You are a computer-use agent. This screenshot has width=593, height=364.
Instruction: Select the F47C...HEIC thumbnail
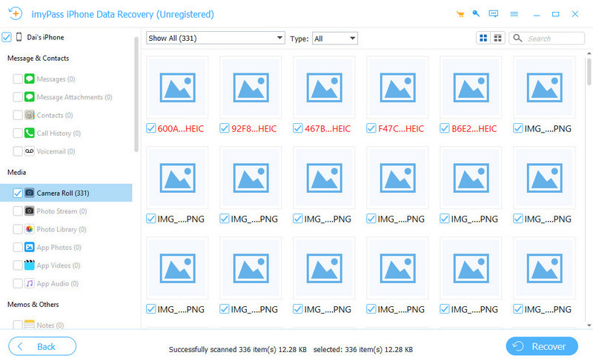[x=397, y=87]
